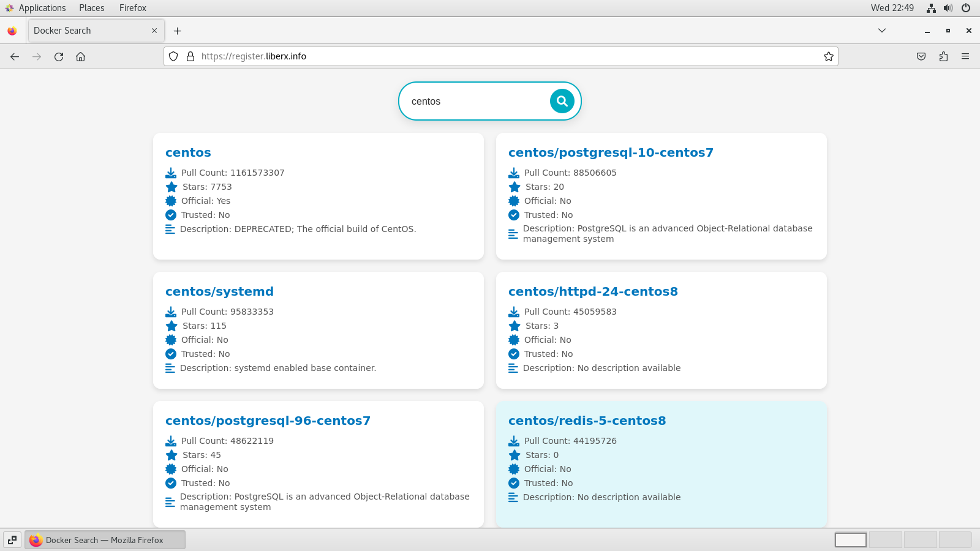Click the show desktop icon in bottom panel
This screenshot has height=551, width=980.
click(12, 540)
